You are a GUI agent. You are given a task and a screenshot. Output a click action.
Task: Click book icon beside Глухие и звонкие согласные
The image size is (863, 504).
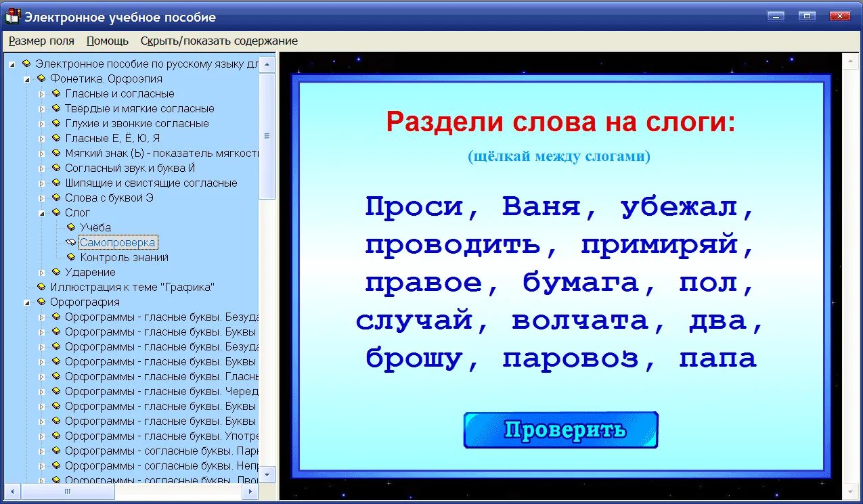56,123
